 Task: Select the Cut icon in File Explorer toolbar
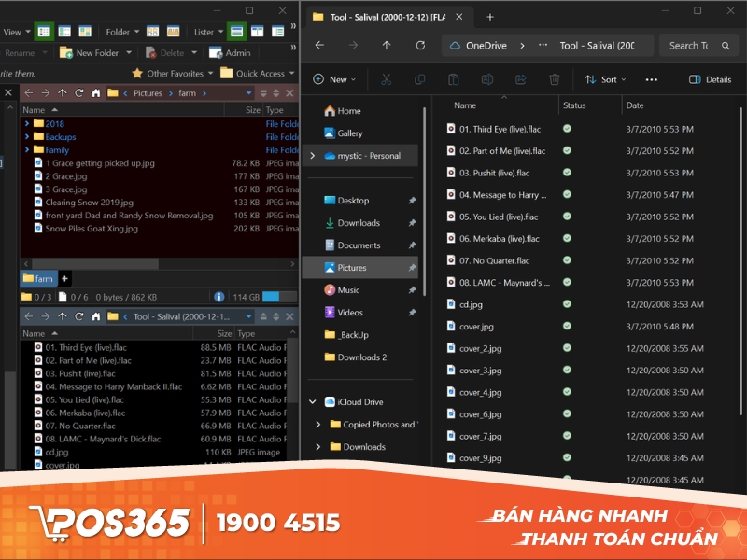pyautogui.click(x=388, y=79)
